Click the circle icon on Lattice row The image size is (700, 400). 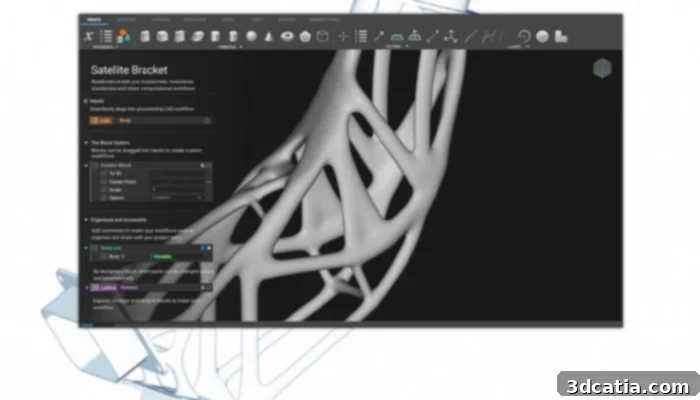[208, 288]
